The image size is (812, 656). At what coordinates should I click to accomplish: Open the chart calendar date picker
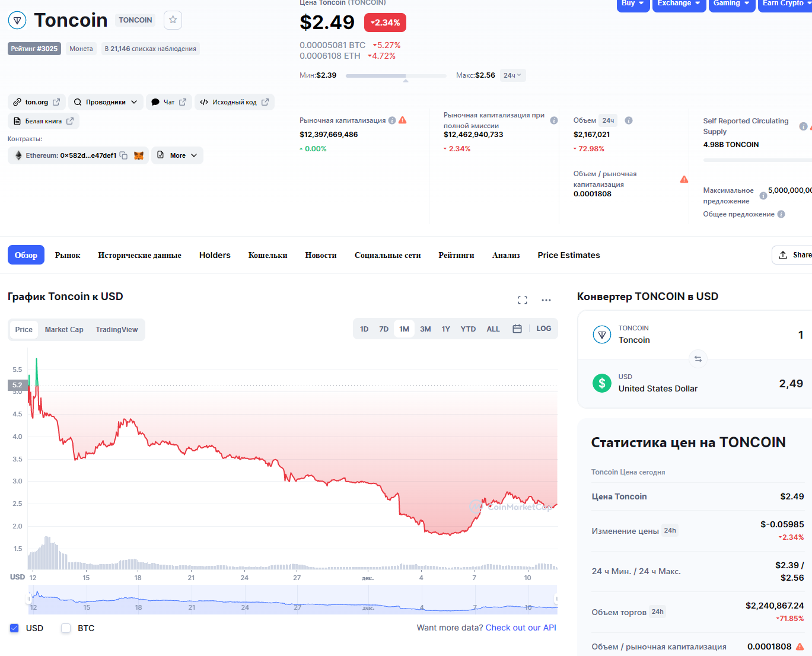(x=517, y=329)
